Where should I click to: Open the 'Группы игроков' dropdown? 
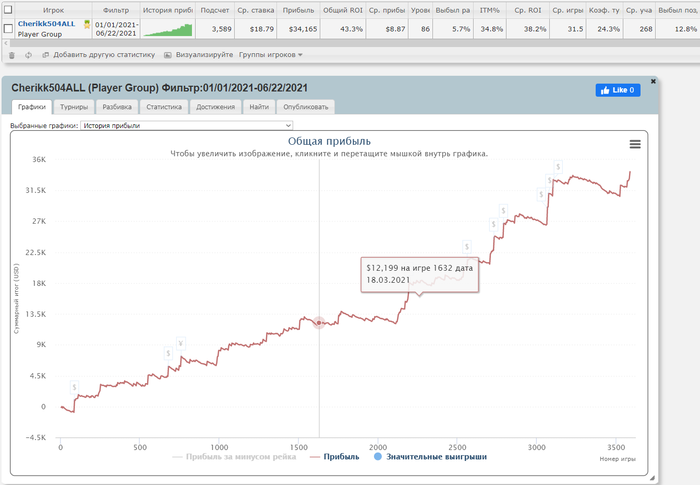(x=271, y=55)
